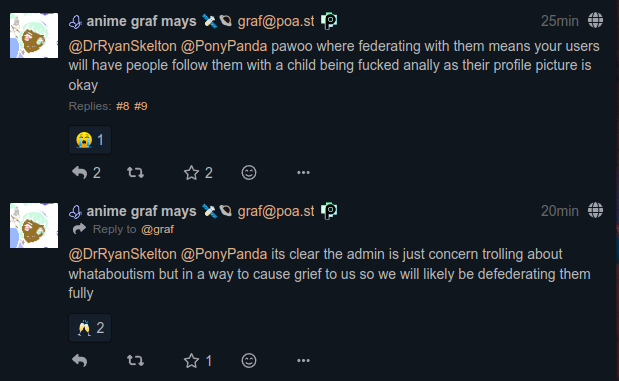The height and width of the screenshot is (381, 619).
Task: Open the Reply to @graf link
Action: (157, 229)
